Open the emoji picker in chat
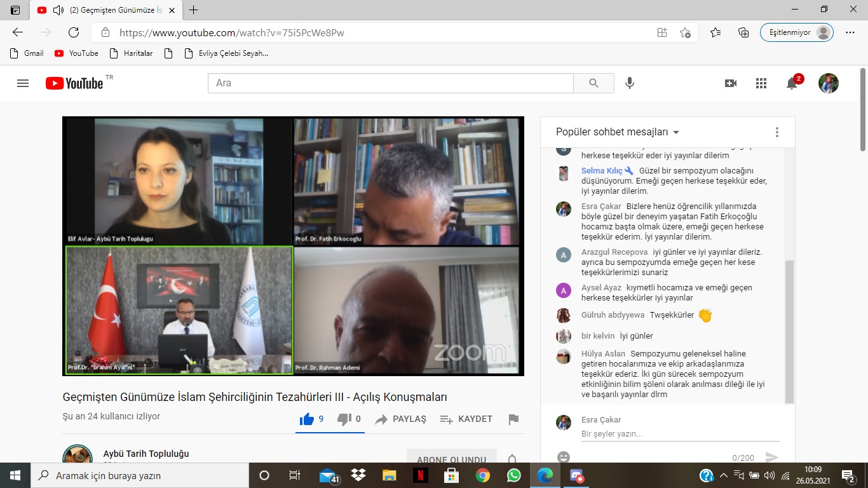 click(563, 457)
